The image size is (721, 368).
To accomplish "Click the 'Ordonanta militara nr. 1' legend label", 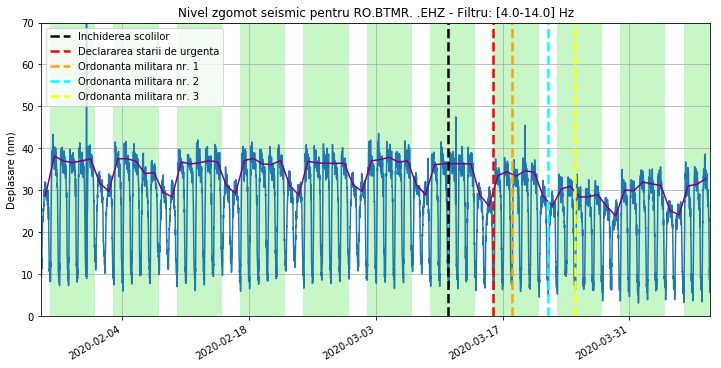I will 138,66.
